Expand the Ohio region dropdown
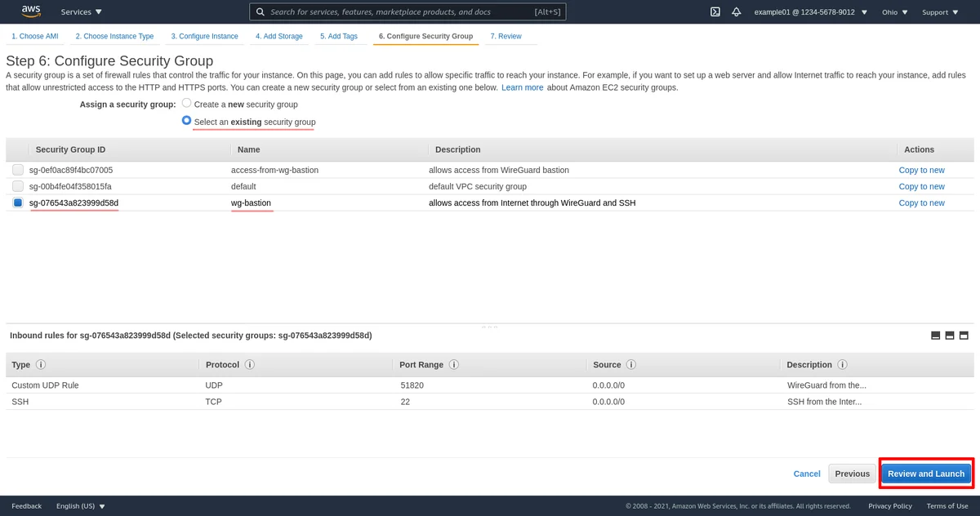980x516 pixels. click(x=894, y=12)
